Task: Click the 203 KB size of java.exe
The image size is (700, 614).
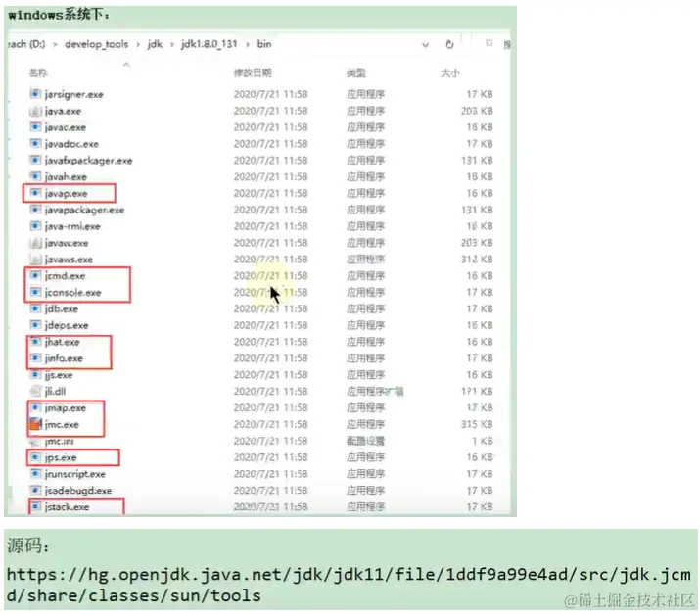Action: [x=477, y=111]
